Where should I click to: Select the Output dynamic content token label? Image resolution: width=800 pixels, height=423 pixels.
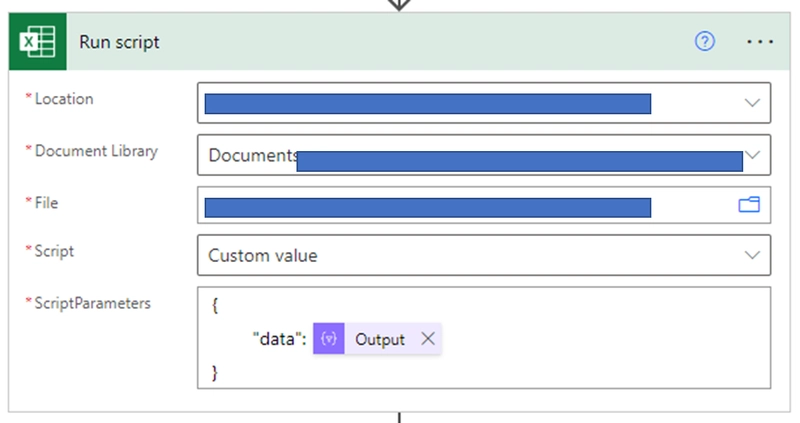(x=380, y=339)
